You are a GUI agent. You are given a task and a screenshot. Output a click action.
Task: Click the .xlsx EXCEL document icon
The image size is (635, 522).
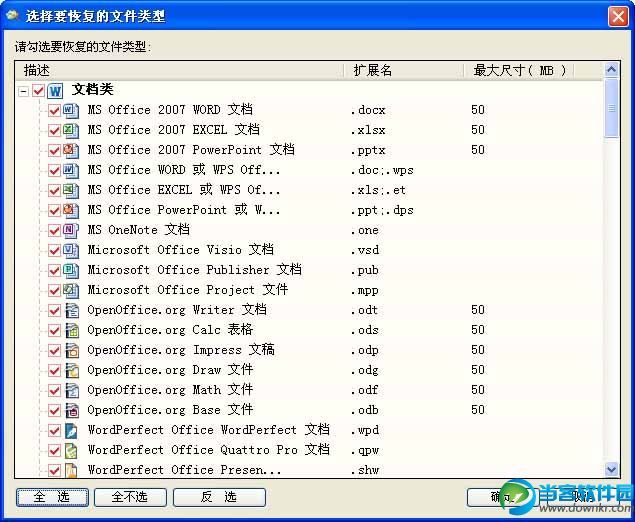(71, 130)
